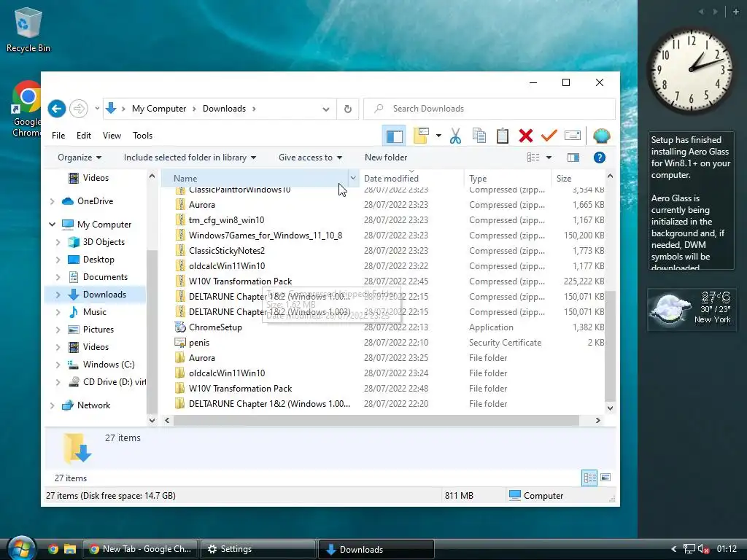747x560 pixels.
Task: Open the Give access to dropdown
Action: (x=310, y=157)
